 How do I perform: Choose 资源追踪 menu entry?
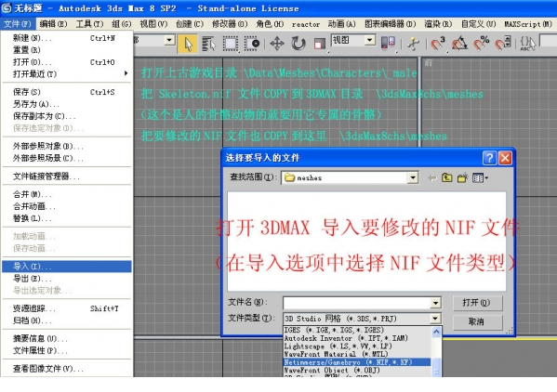pos(67,308)
